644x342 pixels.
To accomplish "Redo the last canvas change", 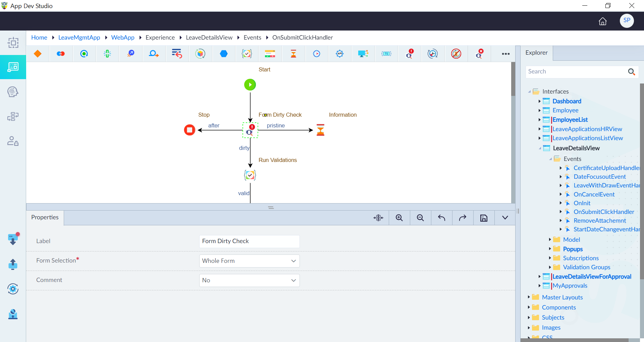I will click(x=463, y=218).
